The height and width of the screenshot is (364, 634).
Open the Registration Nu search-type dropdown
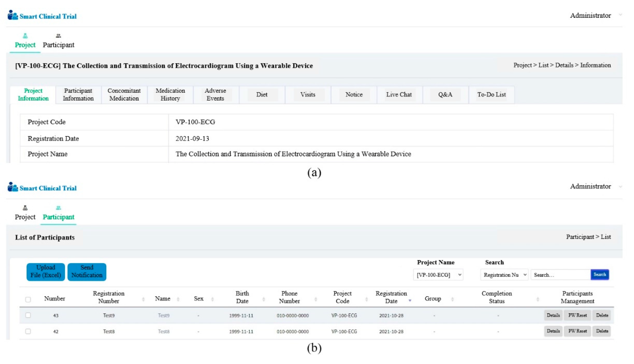coord(504,275)
